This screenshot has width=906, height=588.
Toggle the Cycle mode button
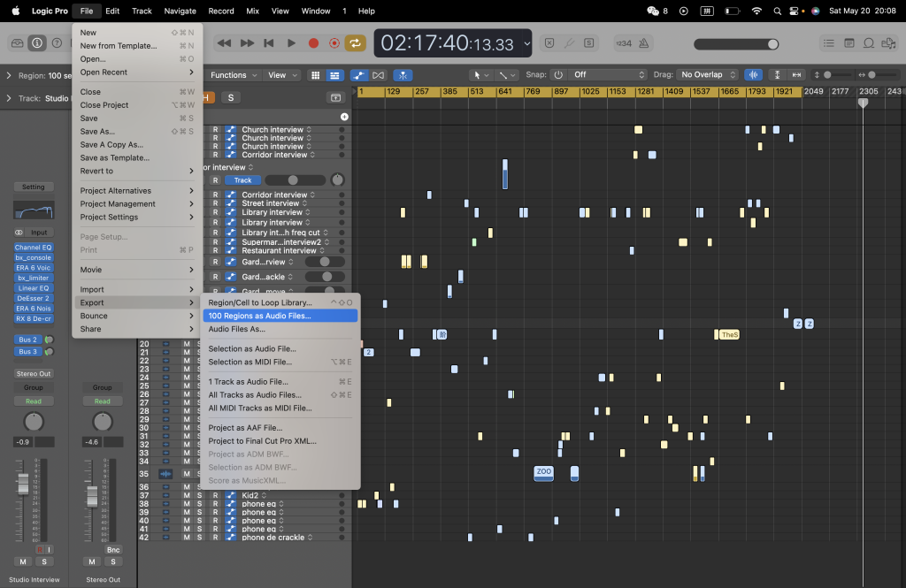(355, 43)
